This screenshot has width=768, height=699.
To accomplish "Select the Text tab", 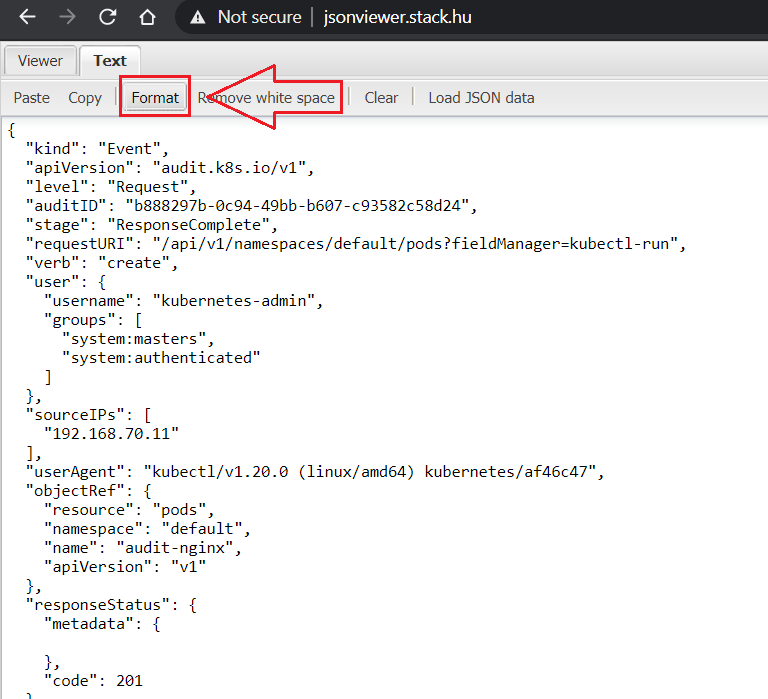I will tap(110, 60).
